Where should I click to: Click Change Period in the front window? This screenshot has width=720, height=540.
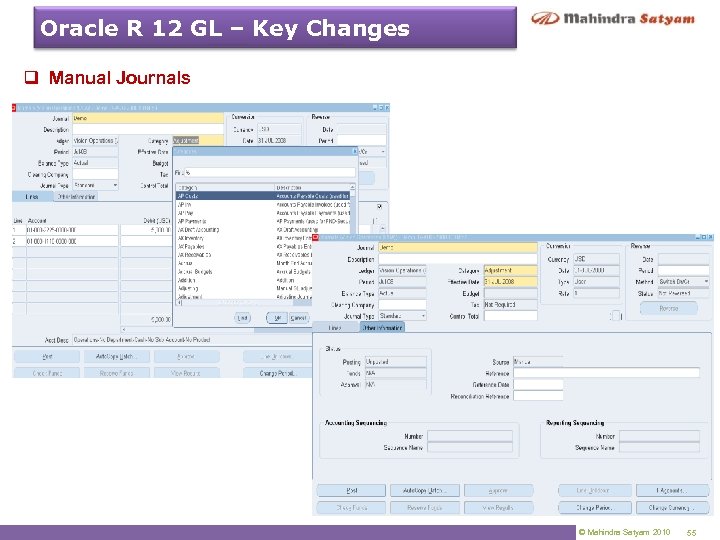coord(595,507)
